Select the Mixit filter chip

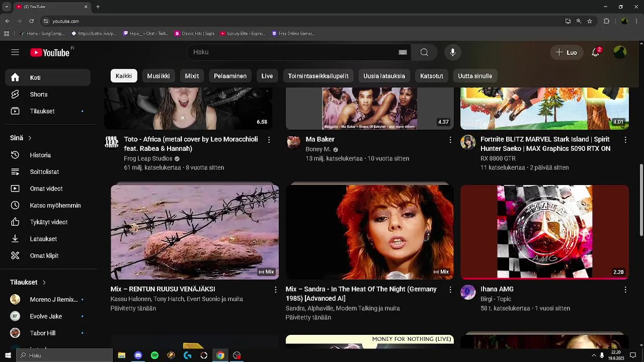pyautogui.click(x=192, y=76)
